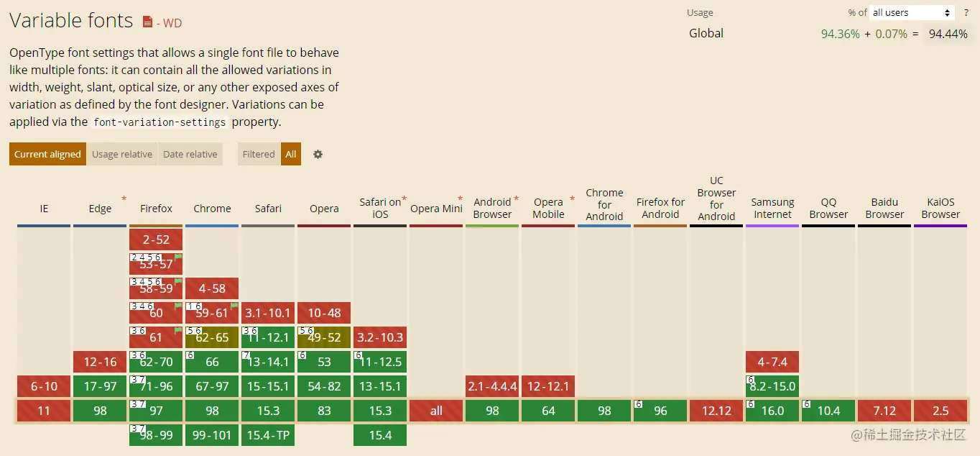Click the Android Browser 2.1-4.4.4 cell
This screenshot has height=456, width=980.
pyautogui.click(x=492, y=386)
